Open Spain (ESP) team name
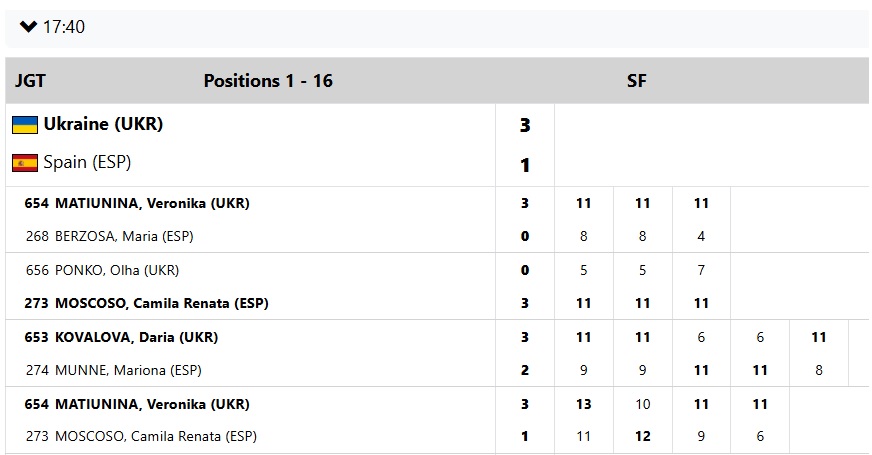Screen dimensions: 872x455 [87, 162]
